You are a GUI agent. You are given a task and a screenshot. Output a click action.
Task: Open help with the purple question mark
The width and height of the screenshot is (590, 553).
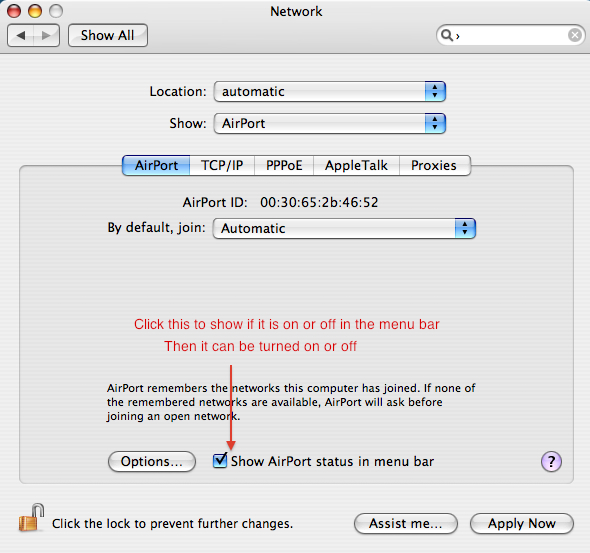click(551, 461)
